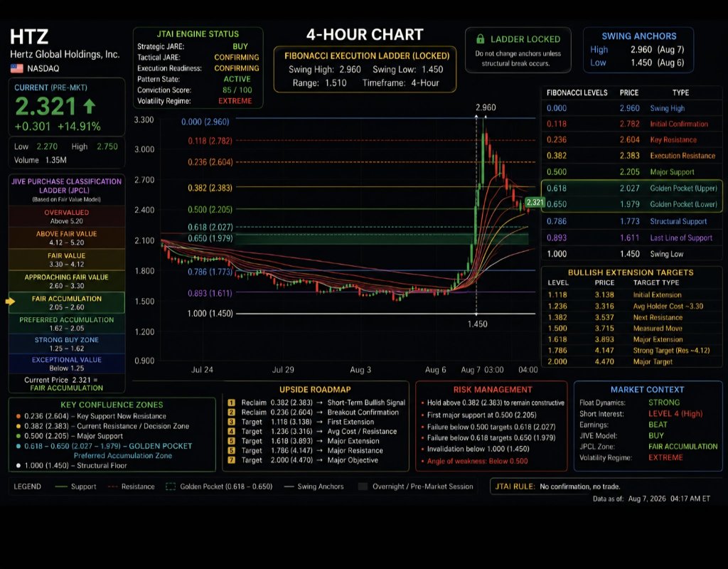
Task: Click the 0.500 (2.205) chart level label
Action: click(x=210, y=210)
